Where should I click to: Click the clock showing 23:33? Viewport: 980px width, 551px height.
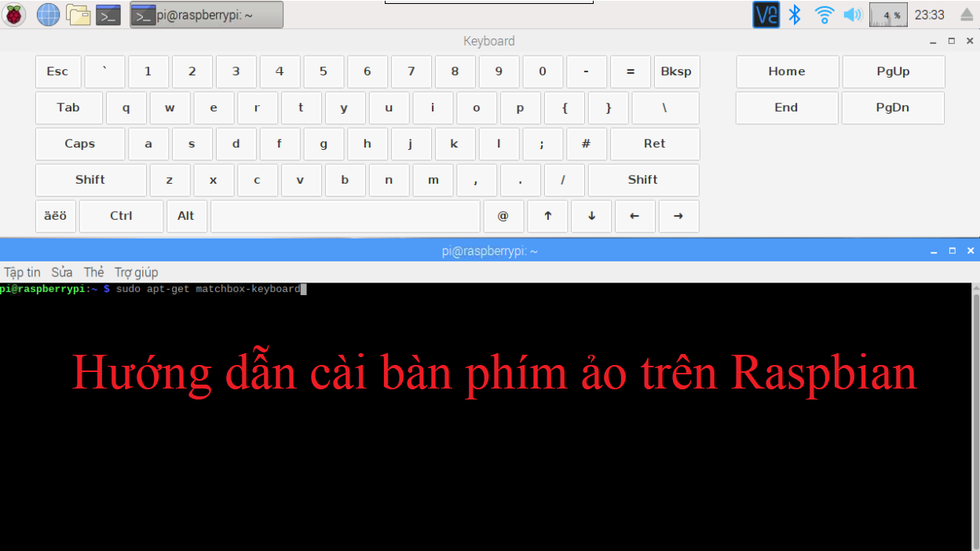click(930, 15)
